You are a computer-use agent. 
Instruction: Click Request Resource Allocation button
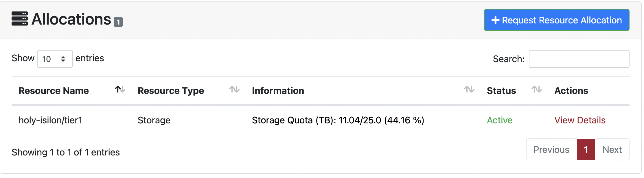click(x=557, y=20)
